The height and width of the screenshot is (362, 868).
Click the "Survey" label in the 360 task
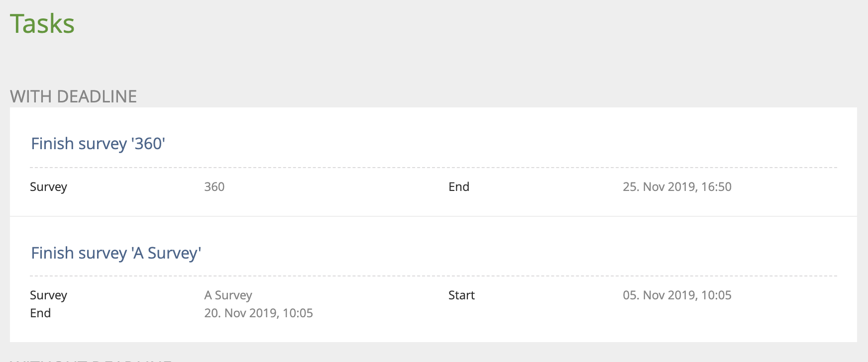48,187
